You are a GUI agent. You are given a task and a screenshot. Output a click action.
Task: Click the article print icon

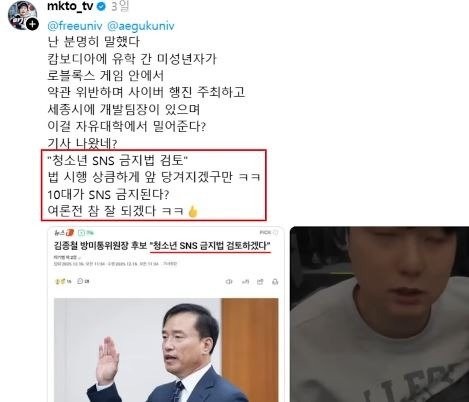coord(275,282)
